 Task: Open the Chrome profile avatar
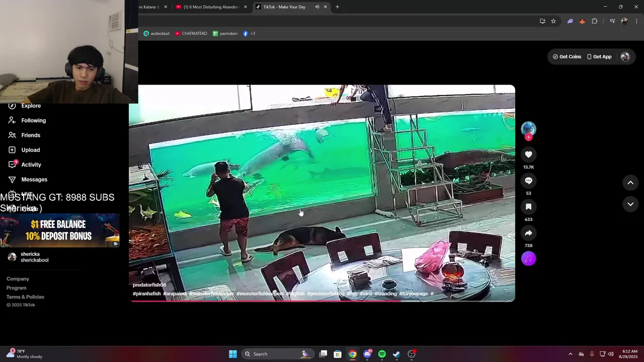point(624,21)
